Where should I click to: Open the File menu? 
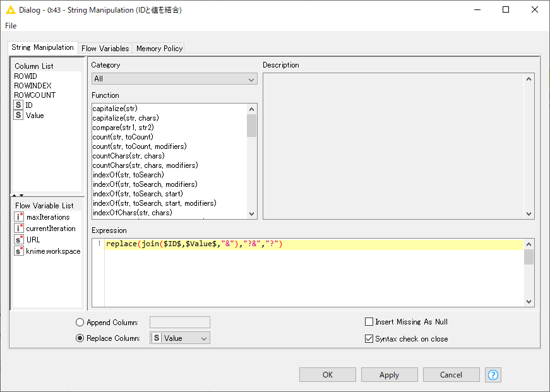pos(11,26)
